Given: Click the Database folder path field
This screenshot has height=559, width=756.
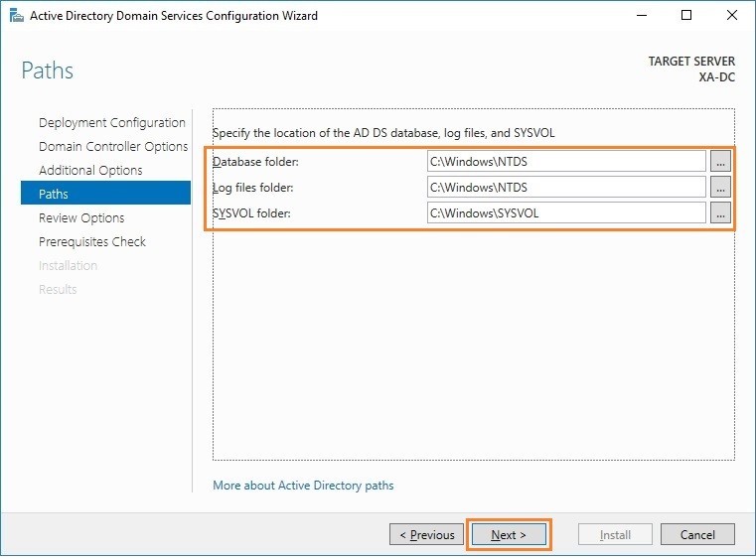Looking at the screenshot, I should coord(566,162).
